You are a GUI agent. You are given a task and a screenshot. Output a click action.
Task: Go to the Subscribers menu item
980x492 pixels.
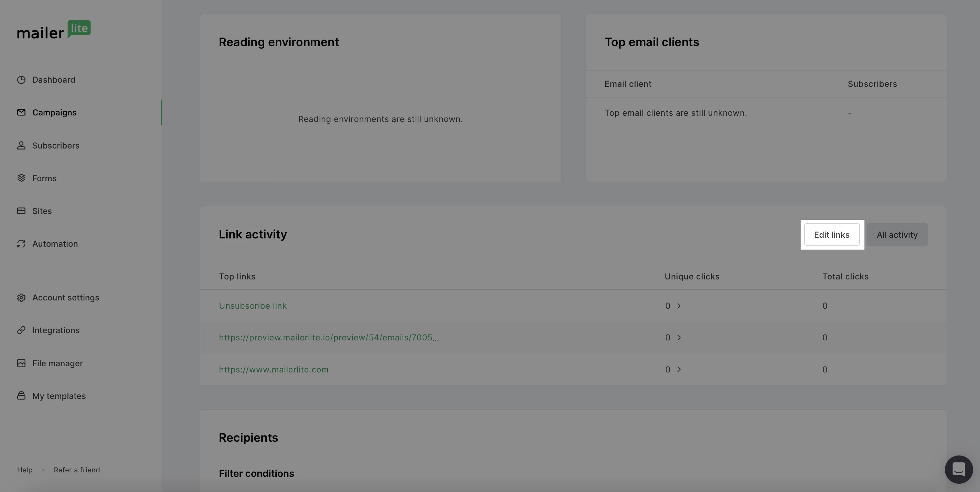55,145
